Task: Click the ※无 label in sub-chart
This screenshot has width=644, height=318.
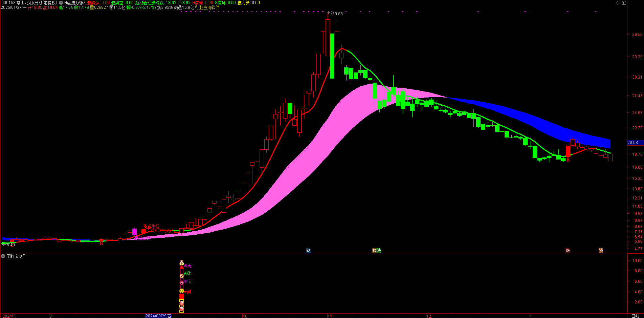Action: pyautogui.click(x=188, y=266)
